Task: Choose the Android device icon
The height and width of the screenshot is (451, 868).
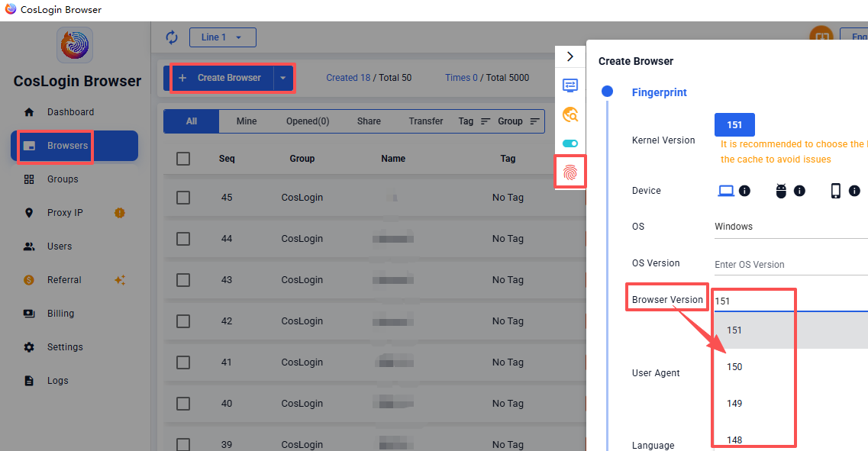Action: [781, 191]
